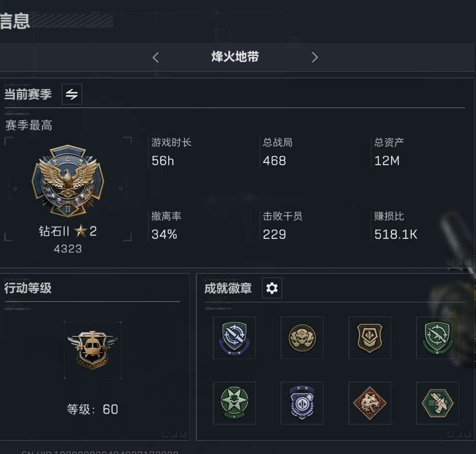Click the helicopter action level emblem

93,350
